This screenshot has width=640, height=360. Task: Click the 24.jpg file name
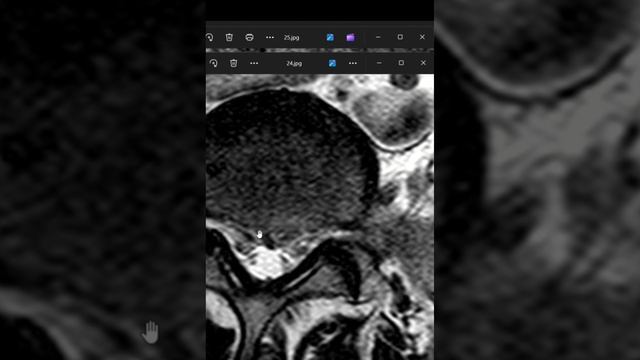coord(294,63)
